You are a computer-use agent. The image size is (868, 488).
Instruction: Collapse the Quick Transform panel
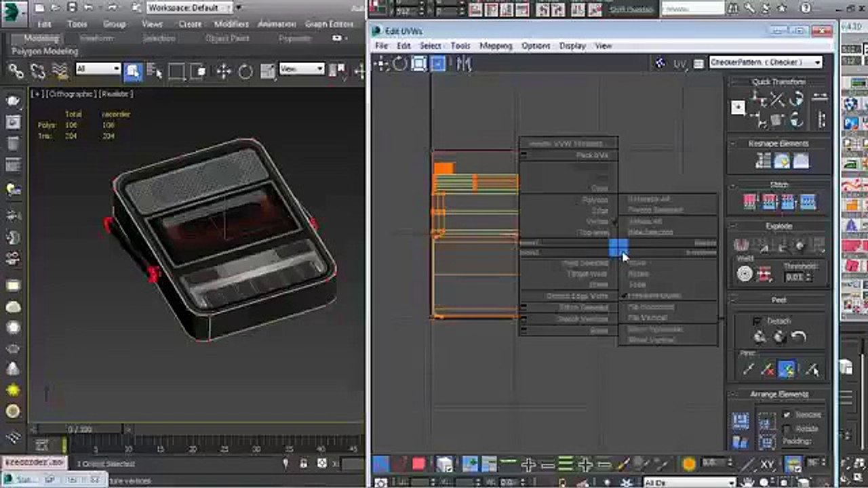(733, 82)
